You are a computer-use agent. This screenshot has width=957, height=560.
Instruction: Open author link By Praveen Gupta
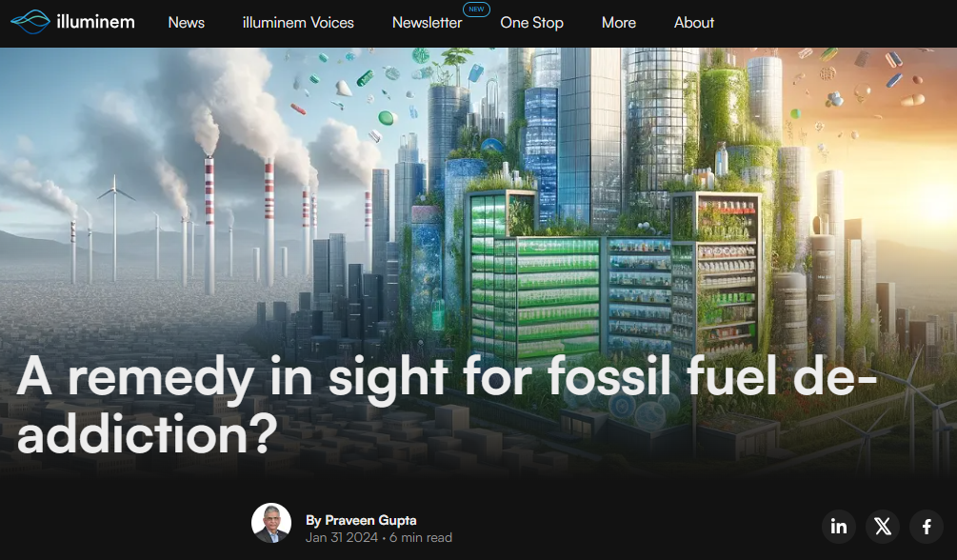[361, 520]
